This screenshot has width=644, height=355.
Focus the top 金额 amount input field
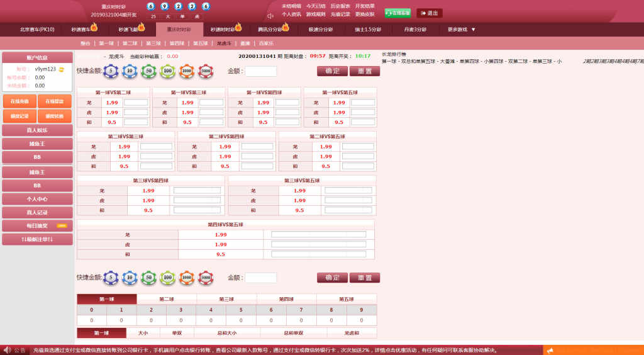[x=261, y=72]
